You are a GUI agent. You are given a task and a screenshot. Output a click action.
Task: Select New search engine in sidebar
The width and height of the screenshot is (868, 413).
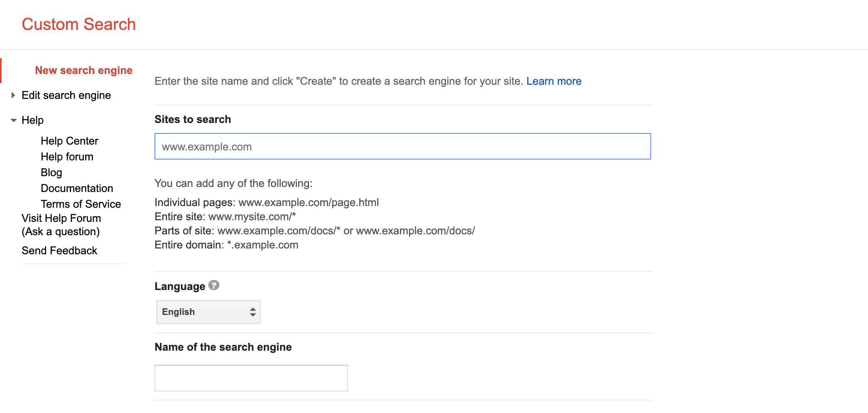[84, 70]
